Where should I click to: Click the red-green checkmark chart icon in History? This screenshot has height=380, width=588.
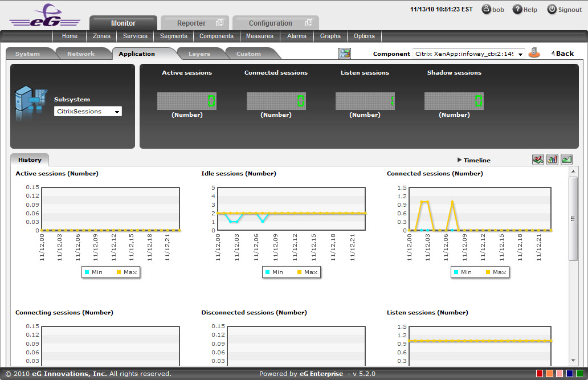[538, 160]
